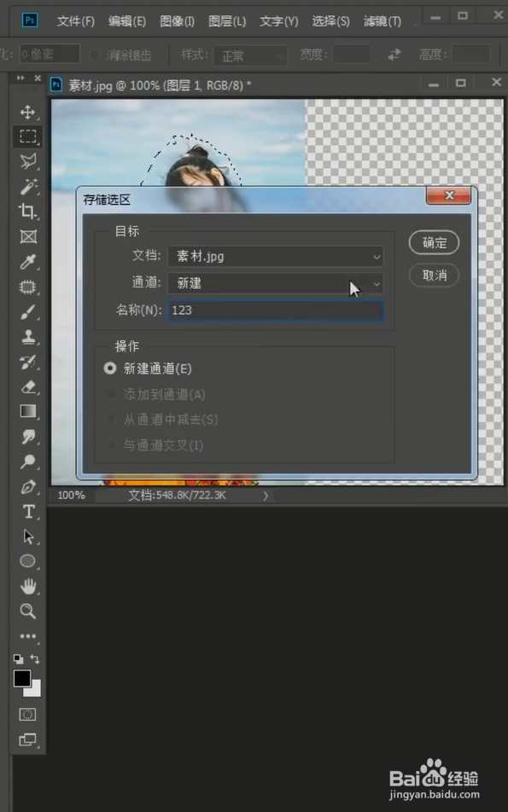Open the 文字(Y) menu
Viewport: 508px width, 812px height.
pyautogui.click(x=279, y=21)
